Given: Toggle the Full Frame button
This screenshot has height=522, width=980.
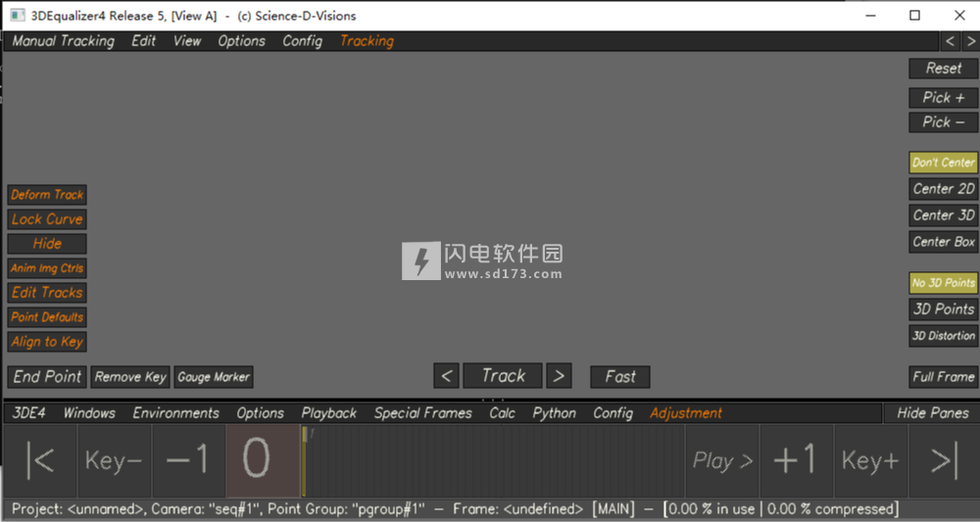Looking at the screenshot, I should (x=943, y=377).
